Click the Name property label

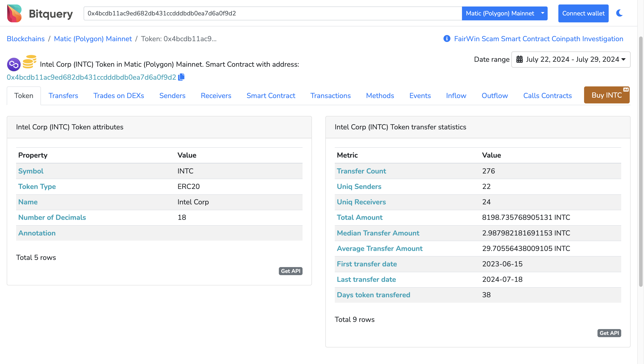click(x=28, y=202)
